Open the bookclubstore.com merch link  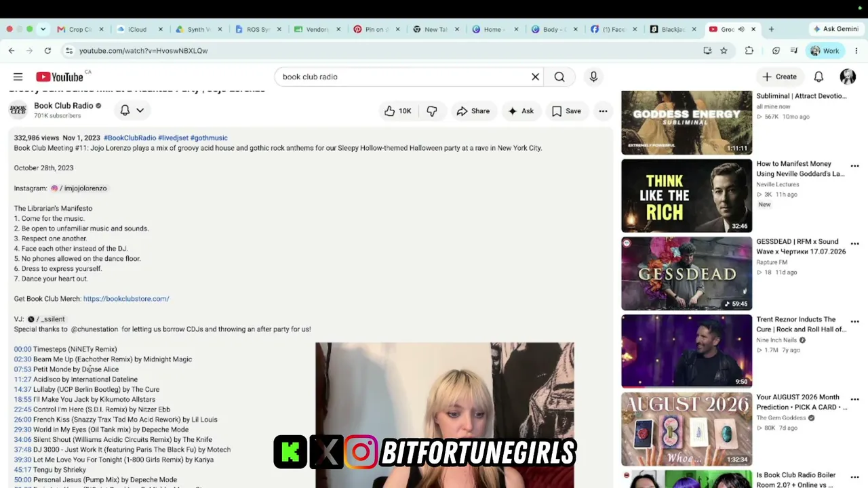(x=126, y=299)
